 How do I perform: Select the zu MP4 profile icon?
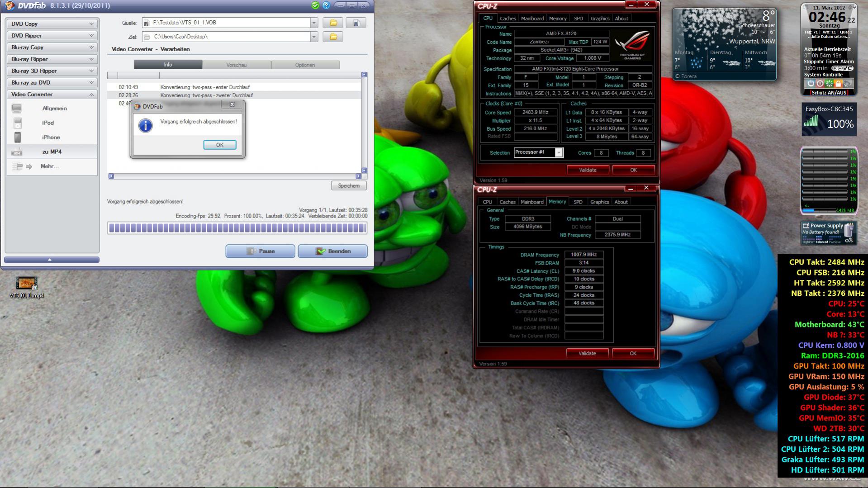(17, 152)
